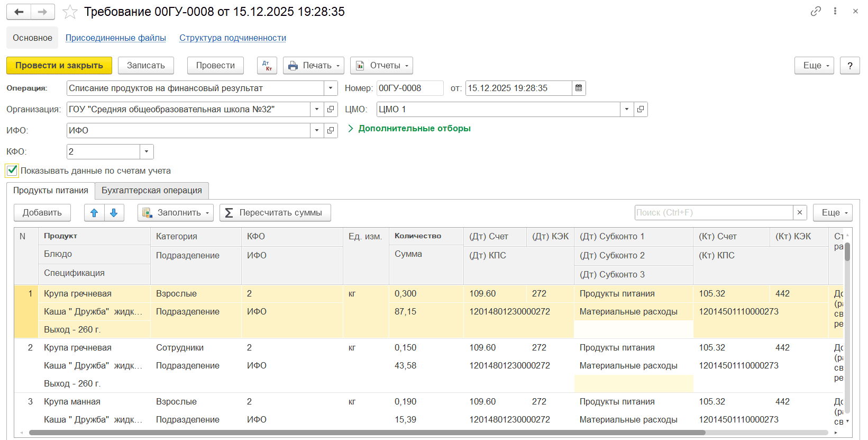
Task: Expand the Операция dropdown list
Action: point(331,88)
